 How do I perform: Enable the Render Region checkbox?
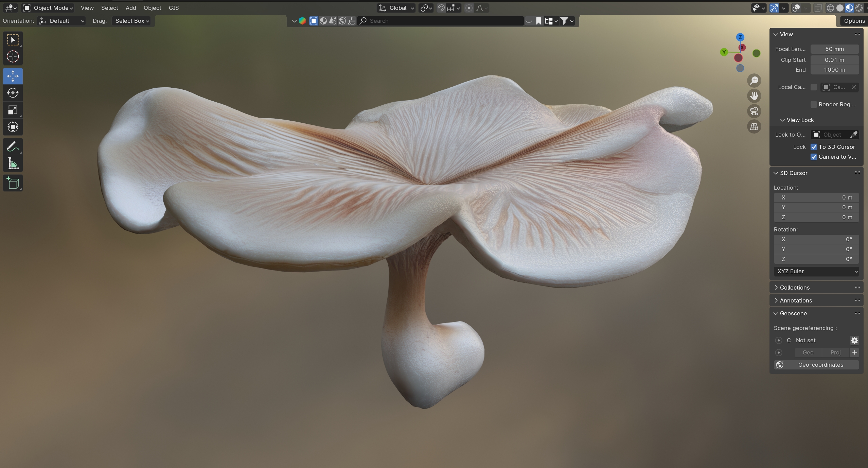[814, 104]
